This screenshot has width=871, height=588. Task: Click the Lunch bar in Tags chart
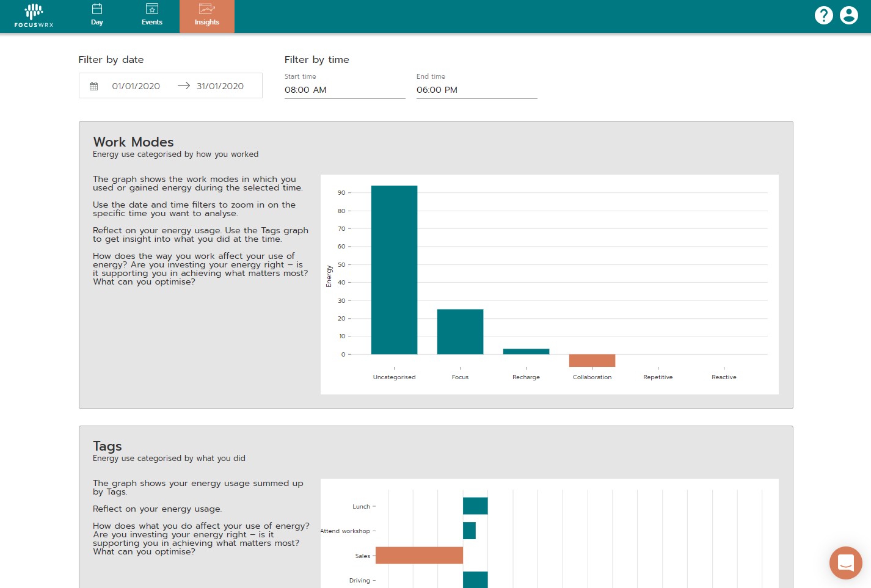click(x=475, y=506)
